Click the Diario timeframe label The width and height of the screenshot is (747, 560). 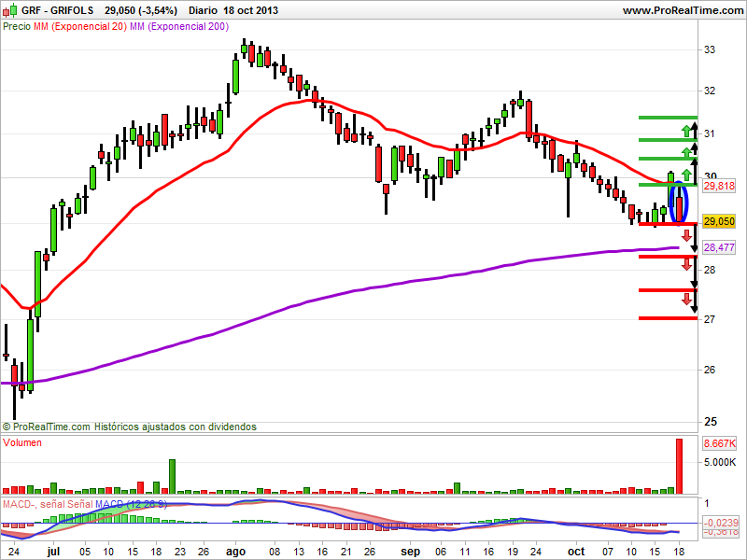(x=204, y=10)
